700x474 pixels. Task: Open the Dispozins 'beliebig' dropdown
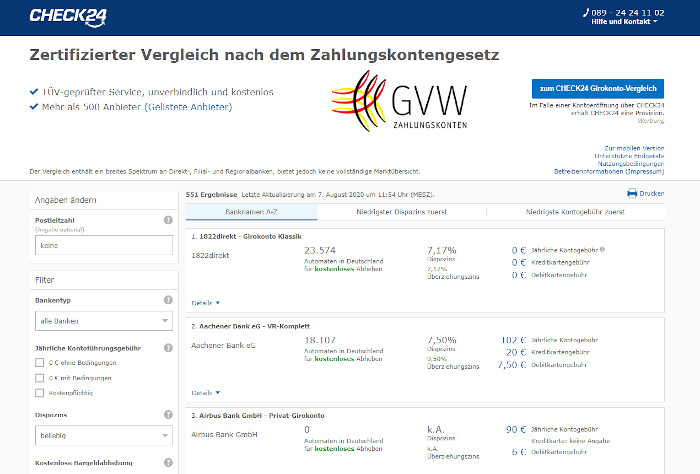[104, 435]
